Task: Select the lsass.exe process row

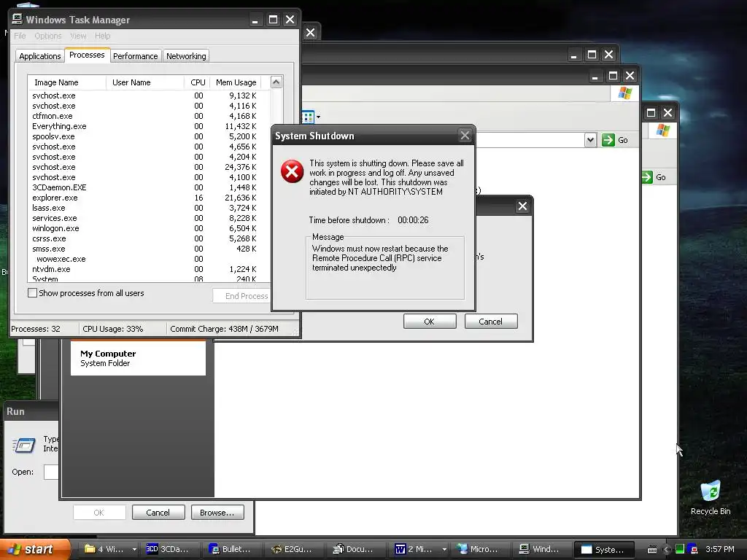Action: coord(149,208)
